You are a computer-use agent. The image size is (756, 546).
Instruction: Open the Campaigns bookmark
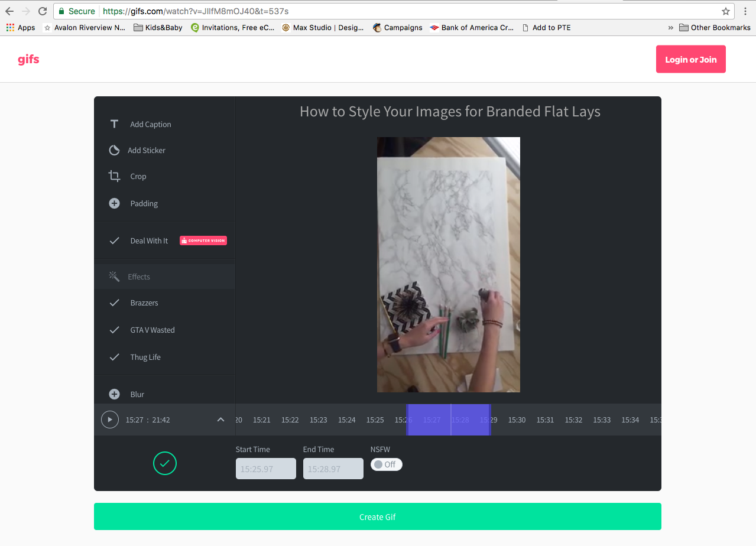pyautogui.click(x=398, y=27)
